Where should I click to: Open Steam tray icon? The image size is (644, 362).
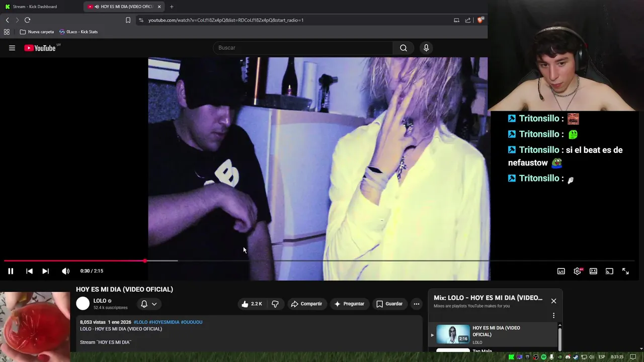(576, 357)
